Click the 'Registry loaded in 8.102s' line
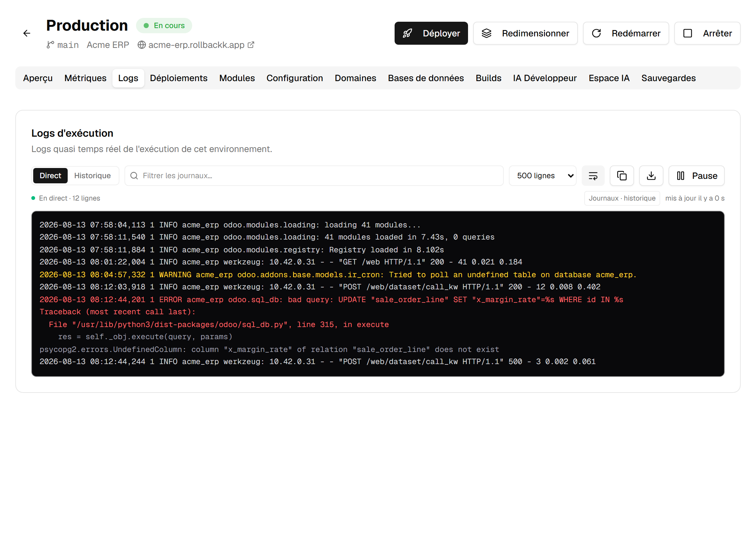 coord(241,250)
